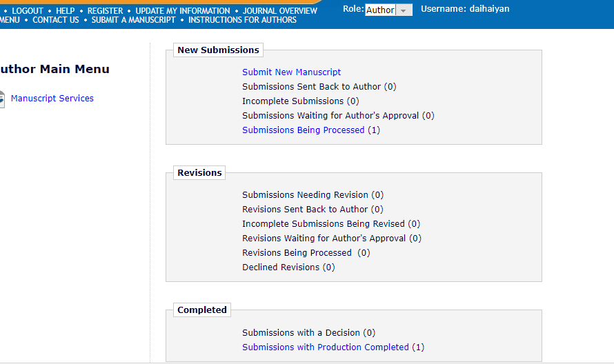Select Revisions Waiting for Author's Approval (0)

(x=332, y=239)
